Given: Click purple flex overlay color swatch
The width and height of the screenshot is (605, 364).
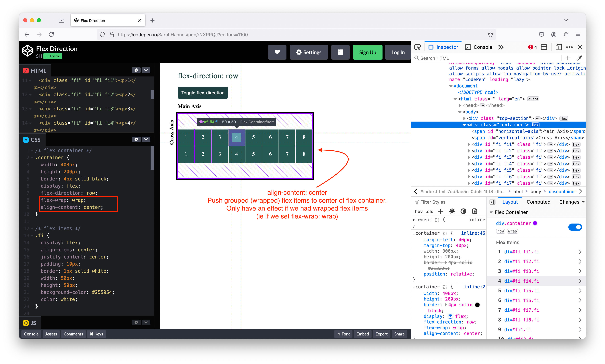Looking at the screenshot, I should pos(535,223).
